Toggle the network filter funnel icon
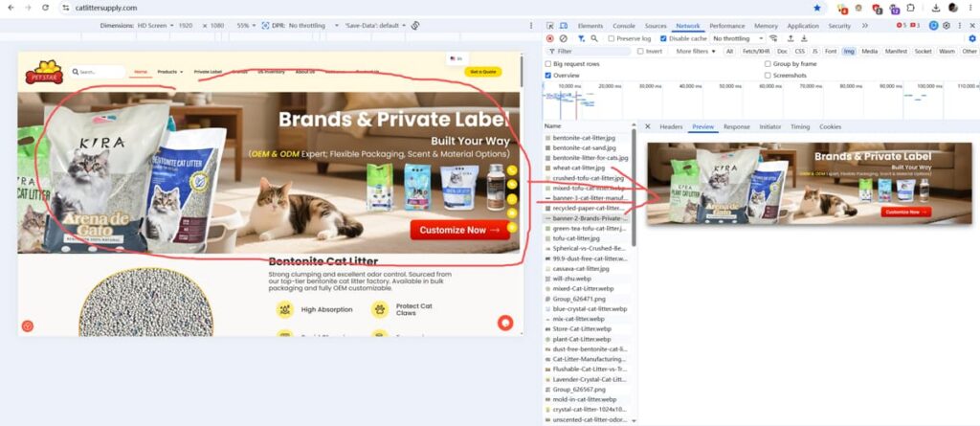The width and height of the screenshot is (980, 426). tap(581, 38)
